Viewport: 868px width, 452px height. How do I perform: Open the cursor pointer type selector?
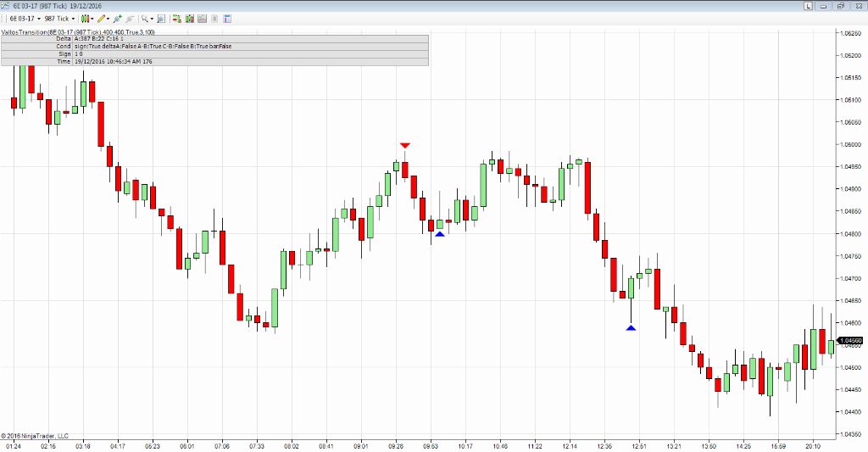[x=147, y=18]
